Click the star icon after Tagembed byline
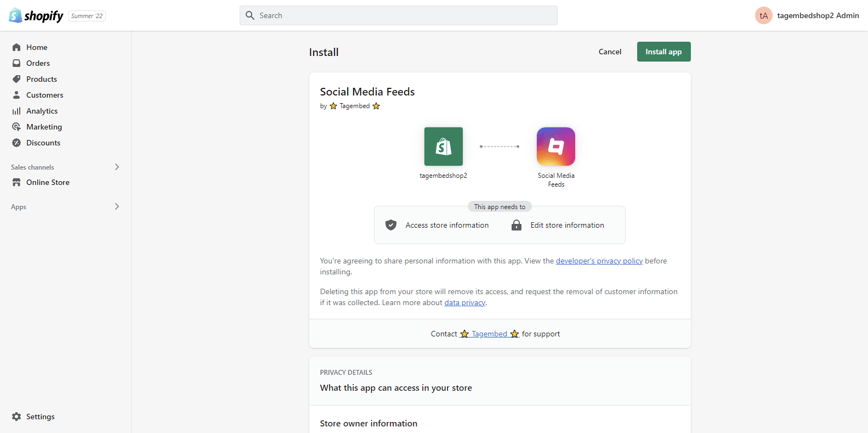The height and width of the screenshot is (433, 868). [x=376, y=106]
